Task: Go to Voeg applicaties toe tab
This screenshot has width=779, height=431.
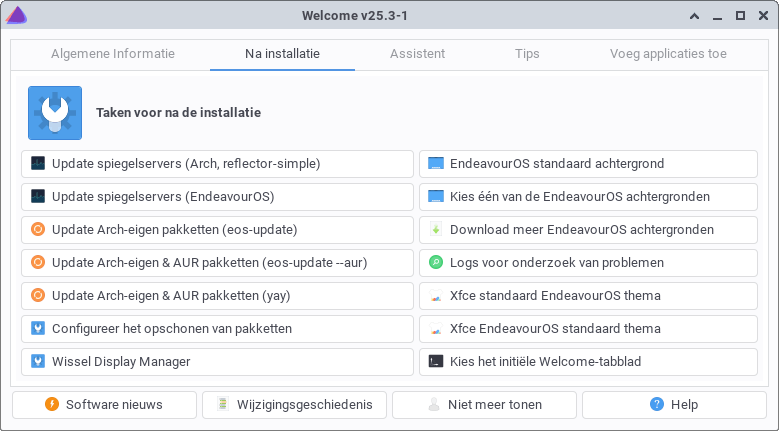Action: click(x=668, y=54)
